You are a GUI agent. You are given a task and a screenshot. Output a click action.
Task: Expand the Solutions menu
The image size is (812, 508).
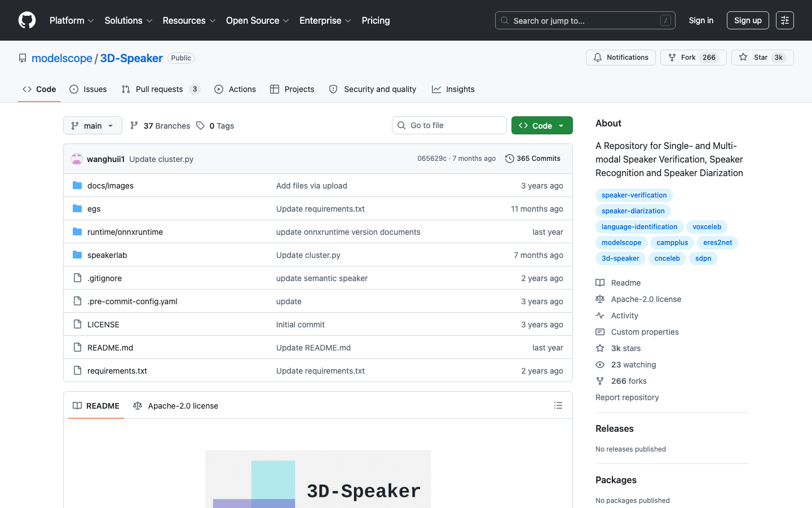[129, 20]
